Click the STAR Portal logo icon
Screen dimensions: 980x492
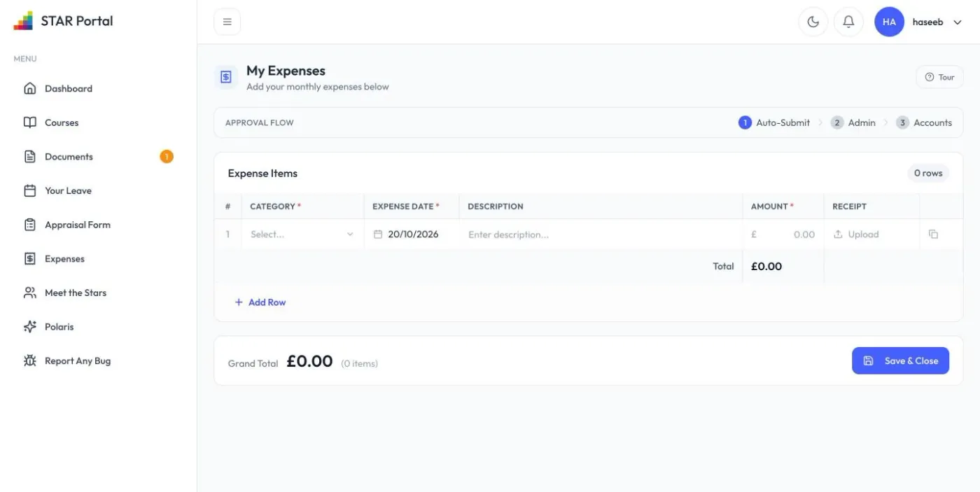click(23, 21)
